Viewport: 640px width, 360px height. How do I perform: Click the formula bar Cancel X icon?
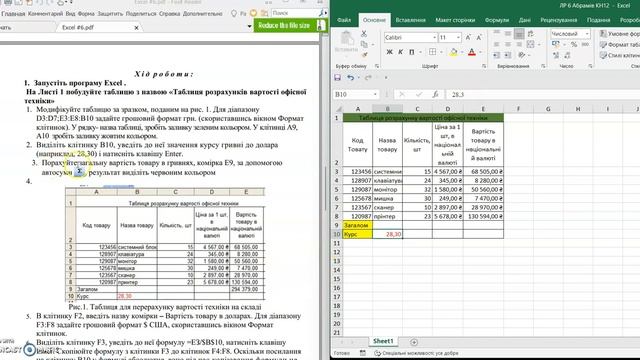pos(402,94)
